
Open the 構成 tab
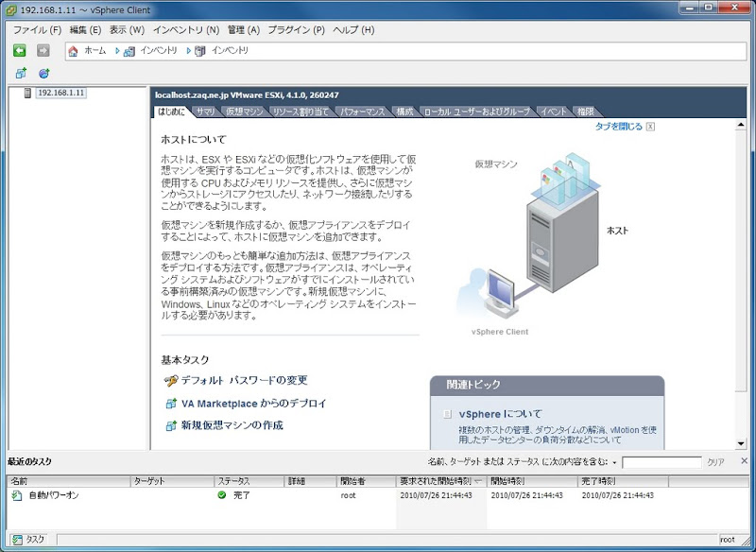click(404, 112)
